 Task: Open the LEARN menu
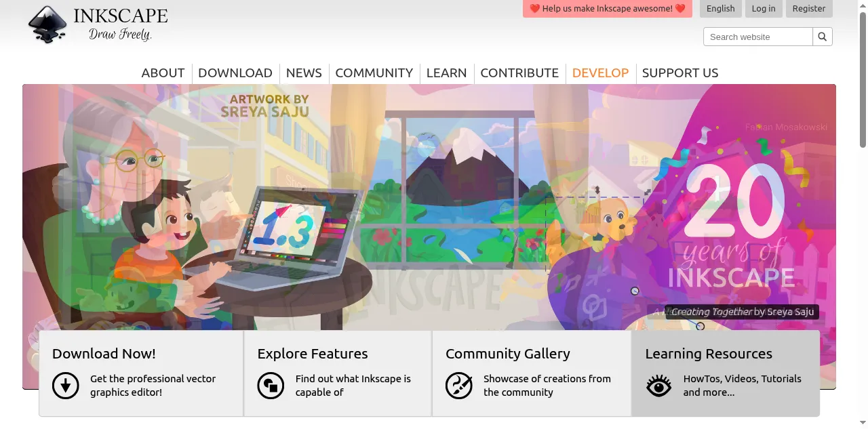(x=446, y=73)
